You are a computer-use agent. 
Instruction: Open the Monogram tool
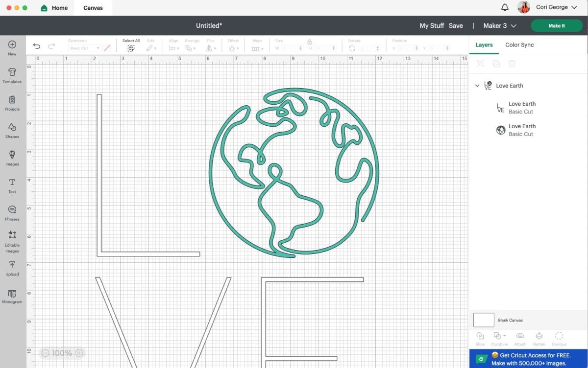(12, 297)
